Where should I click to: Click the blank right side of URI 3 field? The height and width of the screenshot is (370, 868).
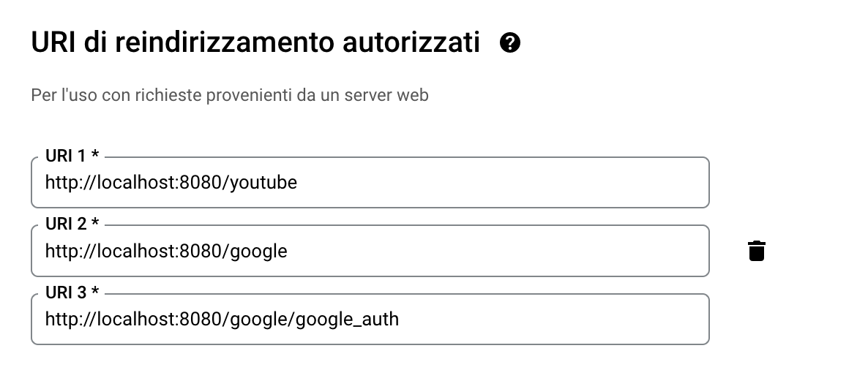[x=585, y=320]
